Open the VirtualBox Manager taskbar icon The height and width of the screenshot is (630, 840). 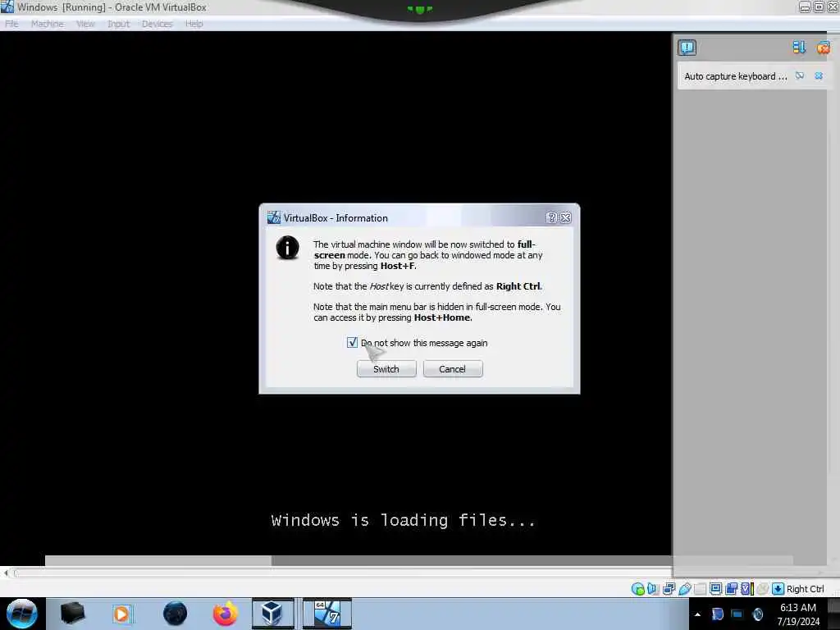pyautogui.click(x=272, y=614)
